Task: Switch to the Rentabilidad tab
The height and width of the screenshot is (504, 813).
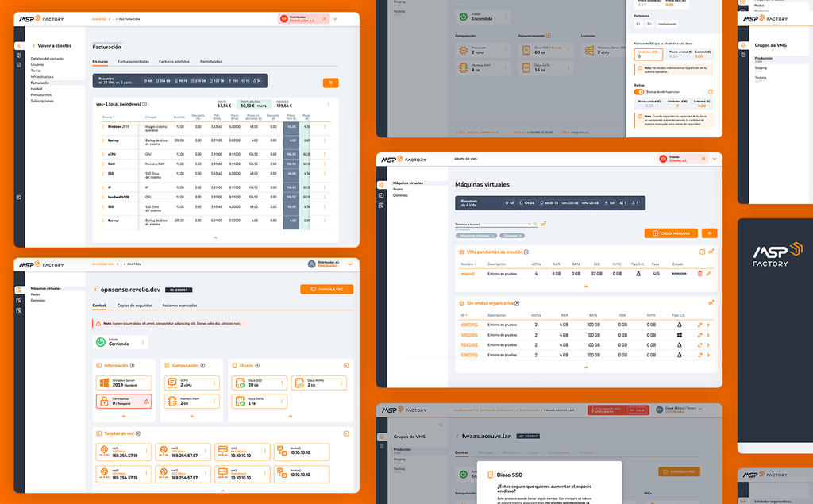Action: 211,61
